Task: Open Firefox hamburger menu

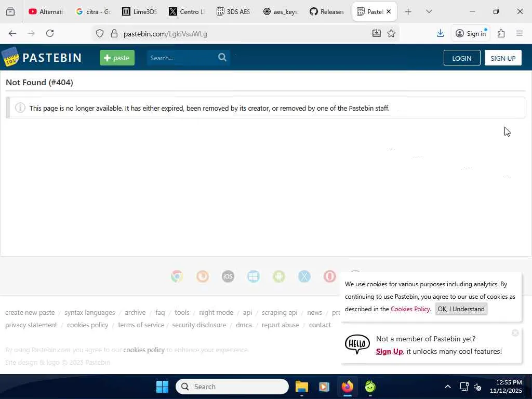Action: coord(520,33)
